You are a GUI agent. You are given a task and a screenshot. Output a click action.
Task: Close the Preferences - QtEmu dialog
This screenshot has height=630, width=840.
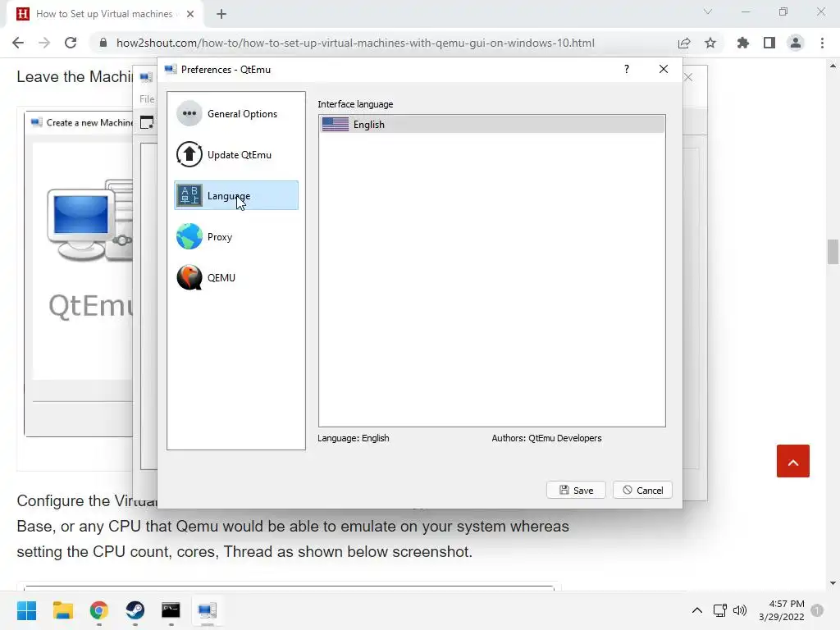[x=663, y=69]
